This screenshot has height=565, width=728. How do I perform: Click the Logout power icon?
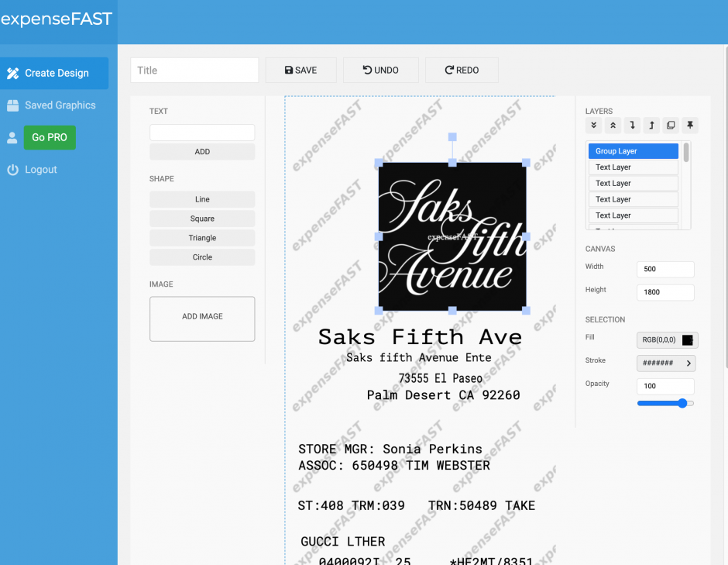click(x=12, y=169)
